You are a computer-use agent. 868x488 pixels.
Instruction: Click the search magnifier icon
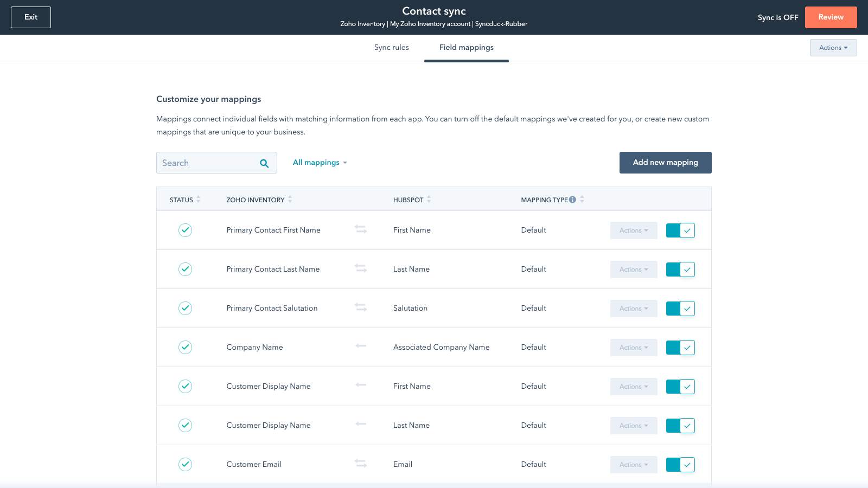click(x=264, y=163)
